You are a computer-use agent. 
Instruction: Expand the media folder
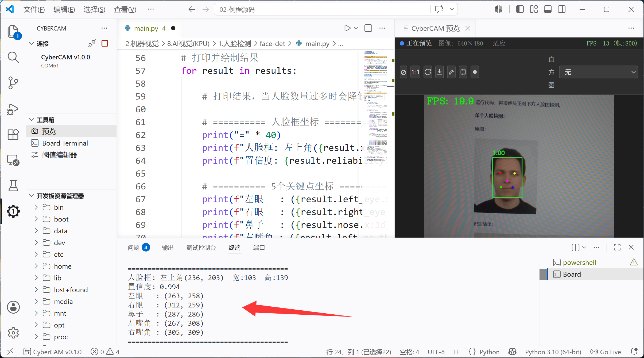click(36, 302)
